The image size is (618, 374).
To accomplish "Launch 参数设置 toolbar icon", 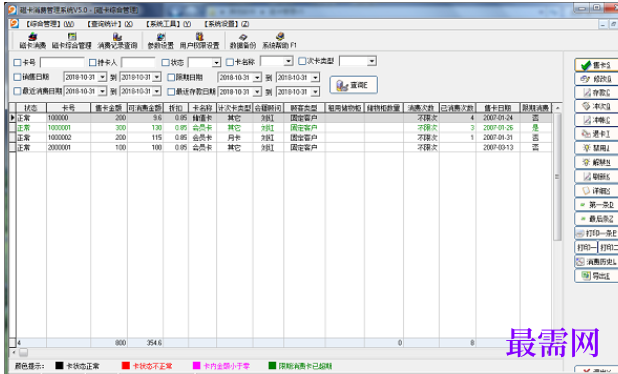I will [x=160, y=41].
